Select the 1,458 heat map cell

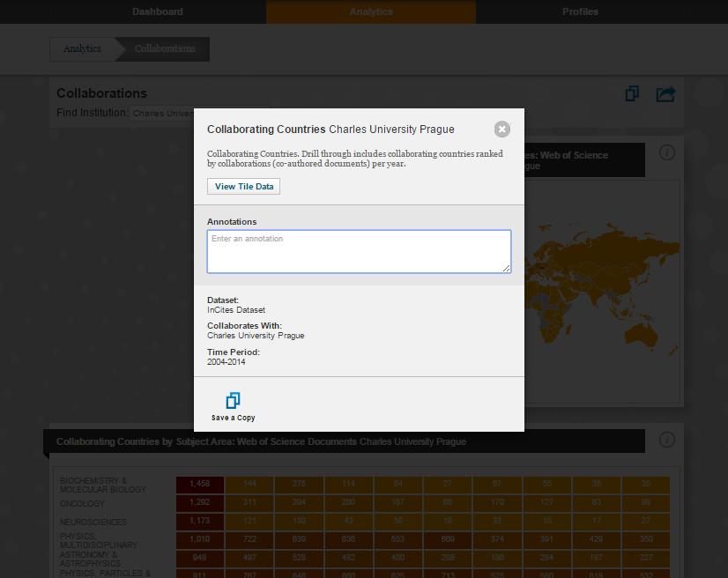tap(200, 484)
